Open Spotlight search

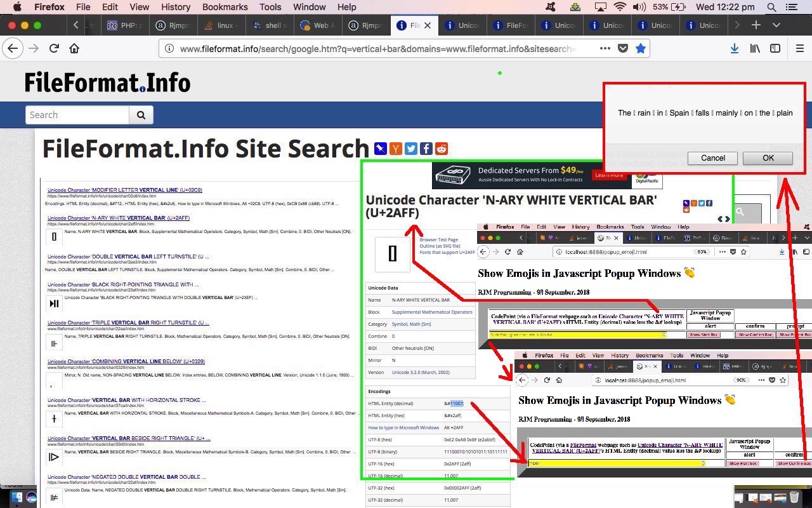771,7
